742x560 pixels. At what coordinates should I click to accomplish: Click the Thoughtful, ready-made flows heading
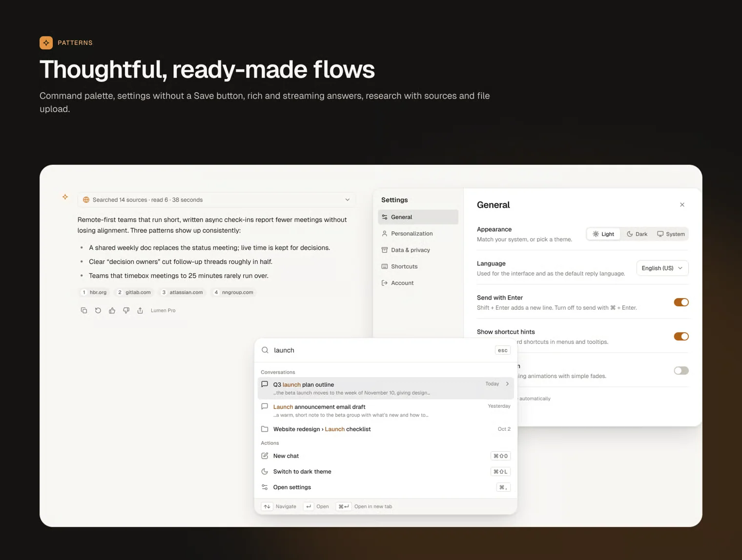point(207,69)
